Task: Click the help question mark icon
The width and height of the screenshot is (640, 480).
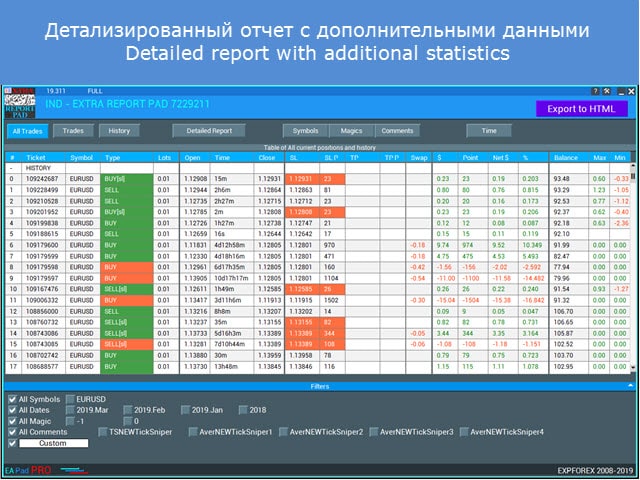Action: pos(594,91)
